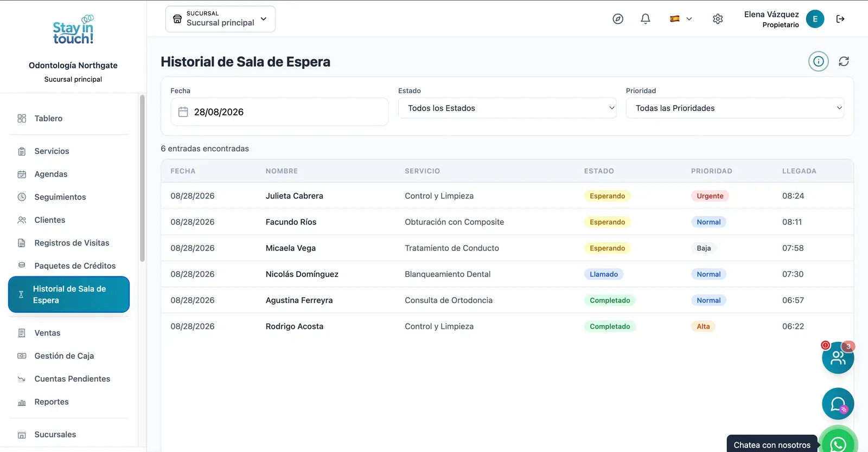The height and width of the screenshot is (452, 868).
Task: Click the compass explore icon in header
Action: (x=618, y=19)
